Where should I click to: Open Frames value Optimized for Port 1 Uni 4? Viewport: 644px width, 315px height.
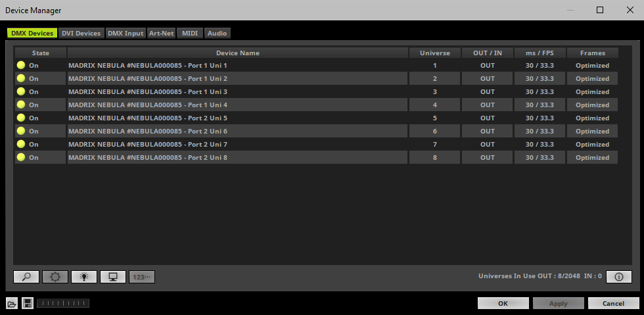point(592,105)
